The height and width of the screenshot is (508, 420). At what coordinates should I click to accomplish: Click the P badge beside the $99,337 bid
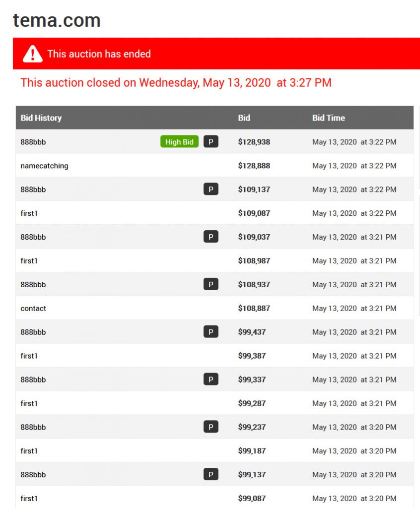pyautogui.click(x=211, y=380)
